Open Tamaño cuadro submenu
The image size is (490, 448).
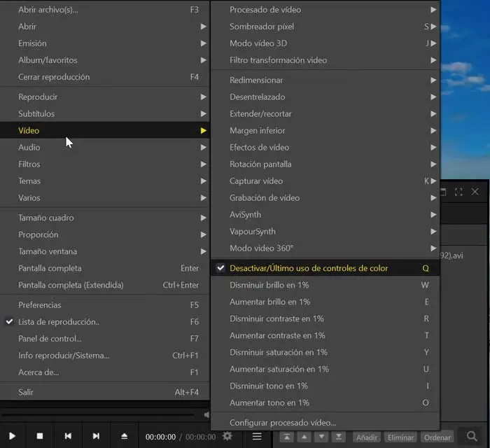click(105, 218)
